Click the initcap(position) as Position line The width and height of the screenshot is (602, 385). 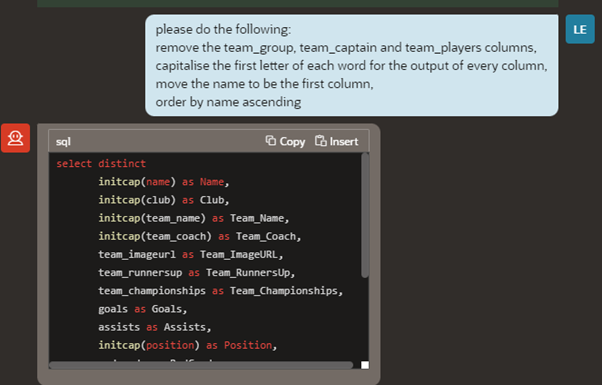[187, 345]
